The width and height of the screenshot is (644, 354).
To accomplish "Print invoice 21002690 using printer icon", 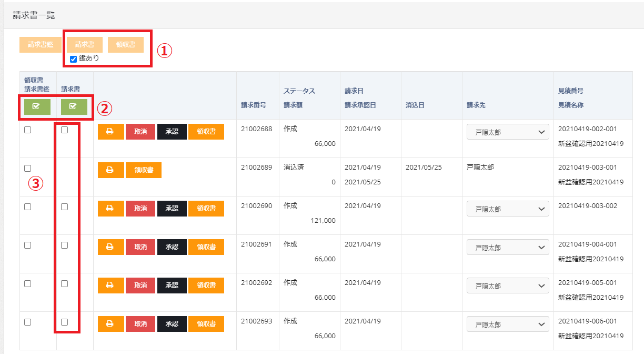I will click(x=110, y=209).
